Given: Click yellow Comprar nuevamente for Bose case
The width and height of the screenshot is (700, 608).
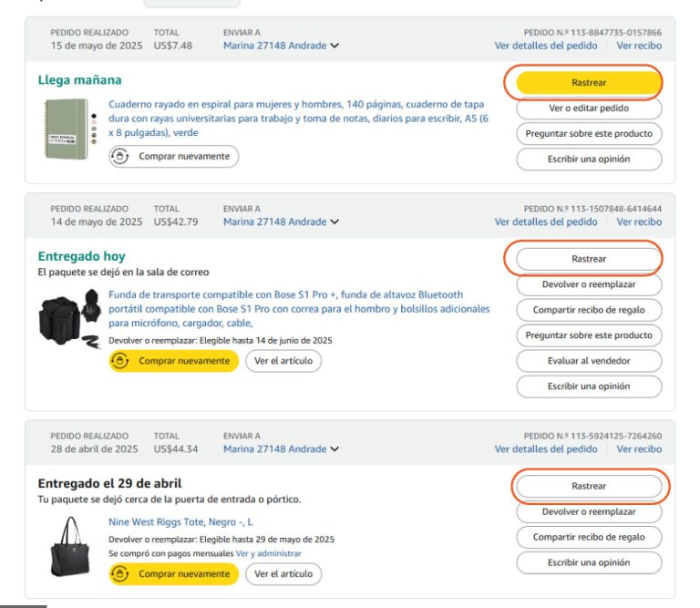Looking at the screenshot, I should (174, 361).
